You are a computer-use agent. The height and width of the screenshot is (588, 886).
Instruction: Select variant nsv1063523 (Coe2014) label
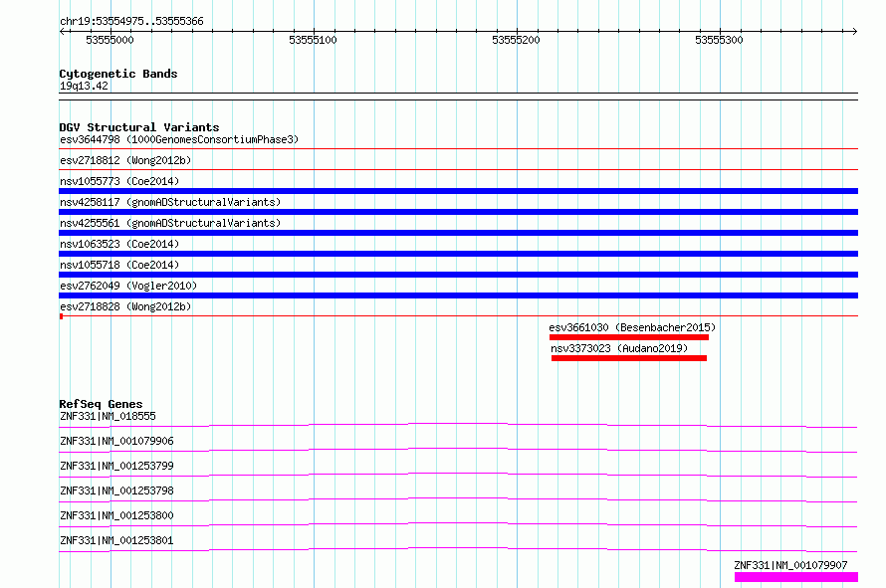click(119, 244)
